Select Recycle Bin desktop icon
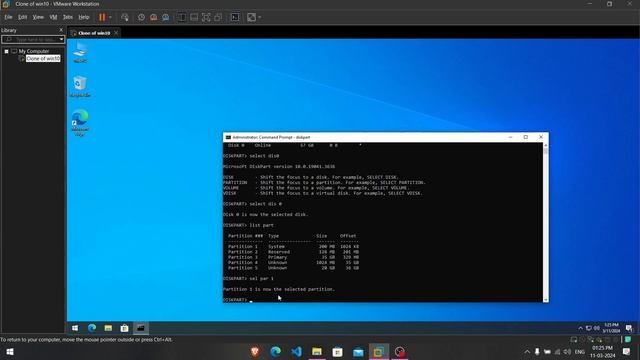The image size is (640, 360). point(80,87)
